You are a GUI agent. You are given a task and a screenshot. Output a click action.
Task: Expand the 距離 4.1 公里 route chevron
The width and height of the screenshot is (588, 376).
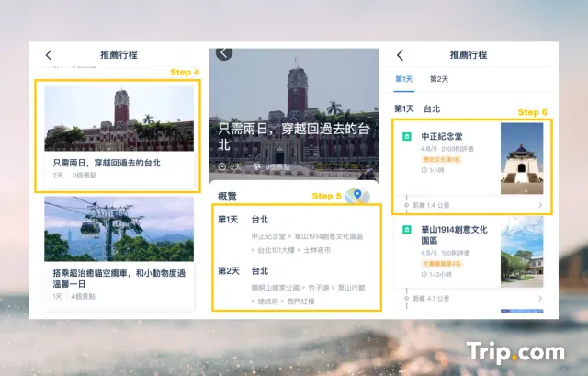pos(540,299)
